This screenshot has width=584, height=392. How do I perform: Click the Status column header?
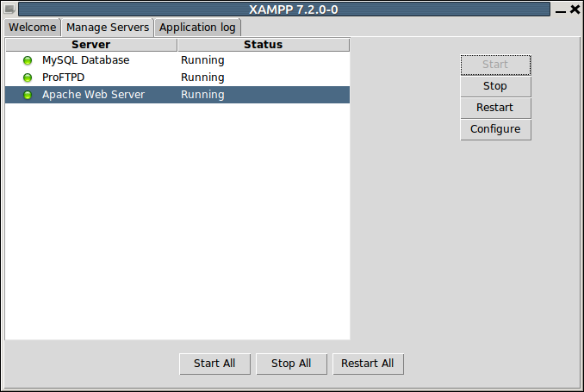[263, 45]
